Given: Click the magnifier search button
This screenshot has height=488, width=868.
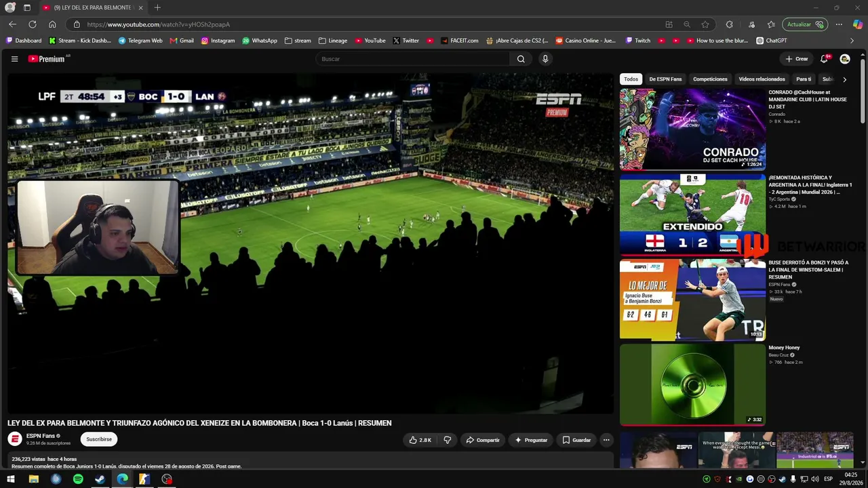Looking at the screenshot, I should (x=521, y=59).
